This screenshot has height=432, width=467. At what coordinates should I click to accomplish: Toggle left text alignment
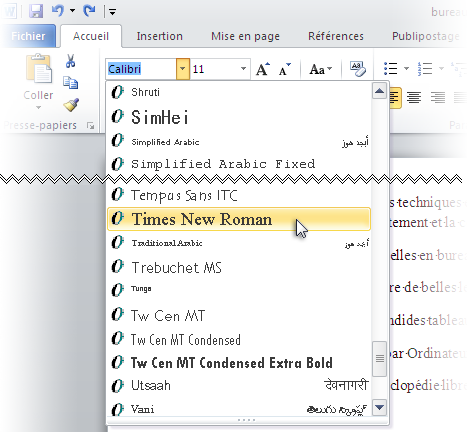395,98
